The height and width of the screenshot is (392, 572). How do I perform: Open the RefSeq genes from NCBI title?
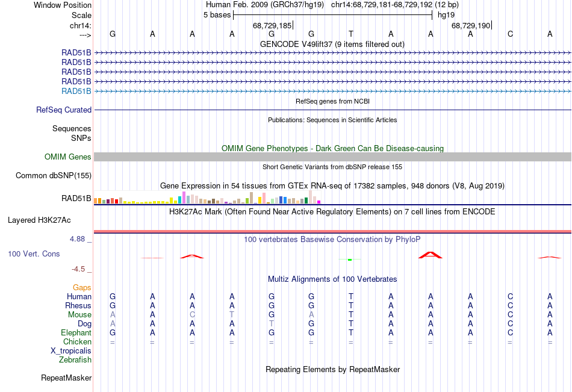332,101
